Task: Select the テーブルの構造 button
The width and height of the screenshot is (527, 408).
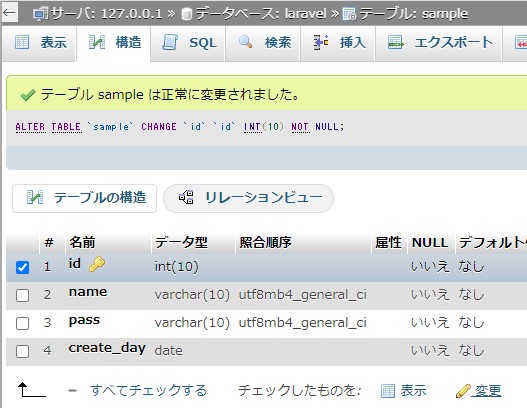Action: coord(84,198)
